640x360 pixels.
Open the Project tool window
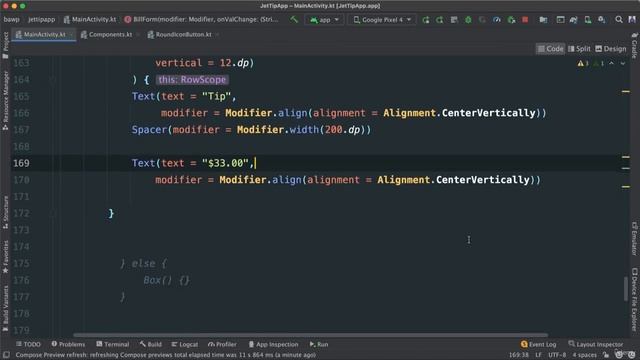click(5, 45)
